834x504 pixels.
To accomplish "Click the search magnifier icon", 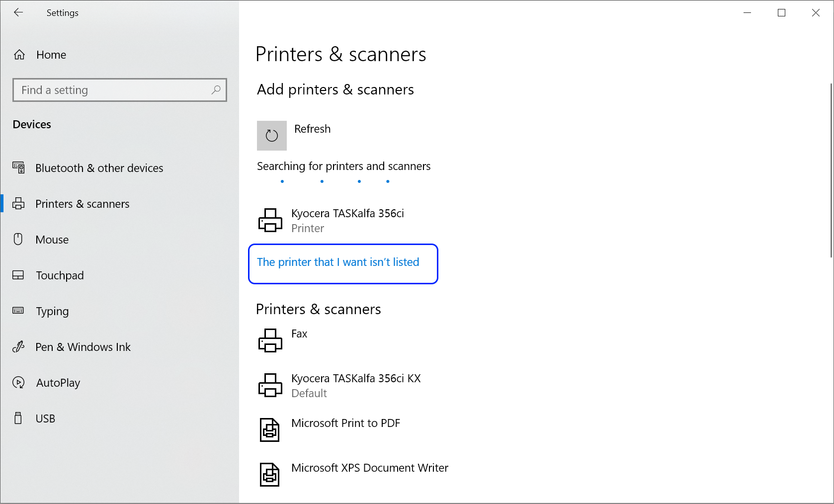I will (216, 90).
